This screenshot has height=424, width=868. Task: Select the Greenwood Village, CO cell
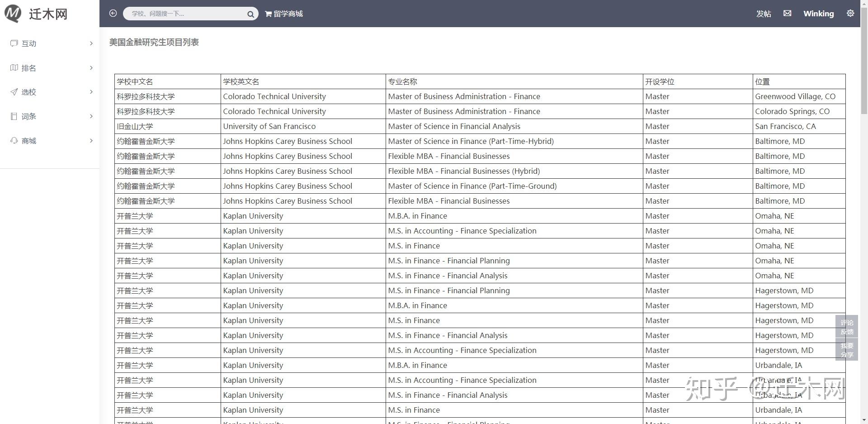(799, 96)
